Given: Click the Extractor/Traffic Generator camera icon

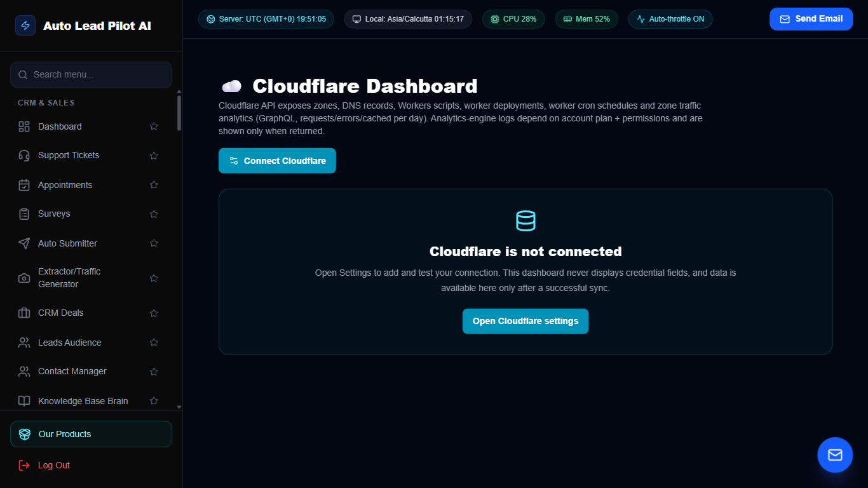Looking at the screenshot, I should coord(24,278).
